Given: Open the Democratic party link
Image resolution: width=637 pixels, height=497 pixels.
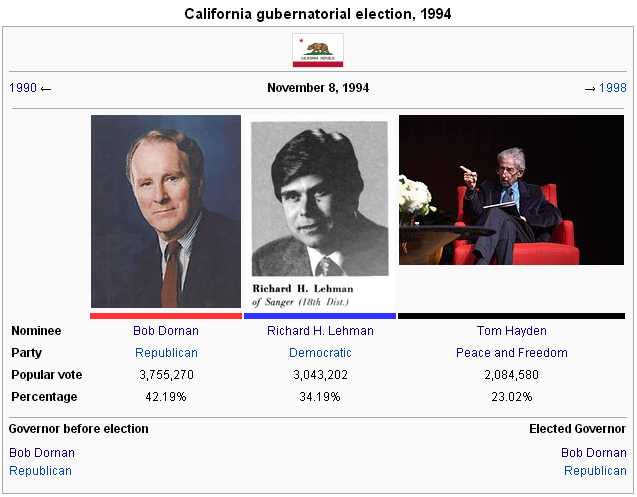Looking at the screenshot, I should click(x=320, y=353).
